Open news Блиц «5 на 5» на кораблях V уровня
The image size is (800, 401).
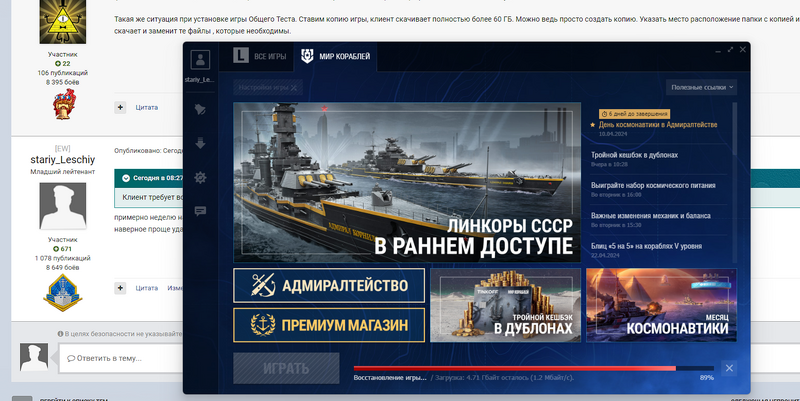coord(646,246)
